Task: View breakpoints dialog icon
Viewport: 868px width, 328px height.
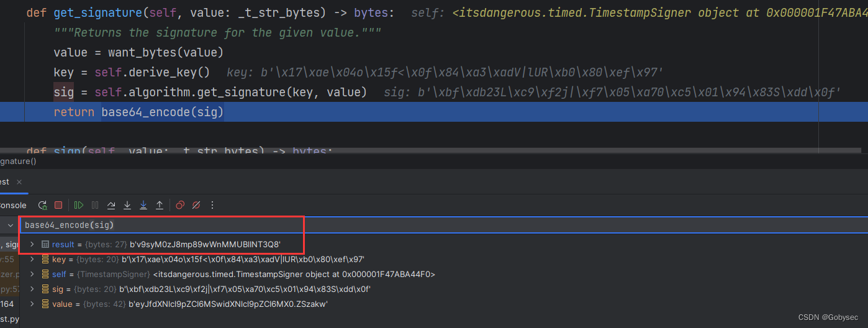Action: point(180,205)
